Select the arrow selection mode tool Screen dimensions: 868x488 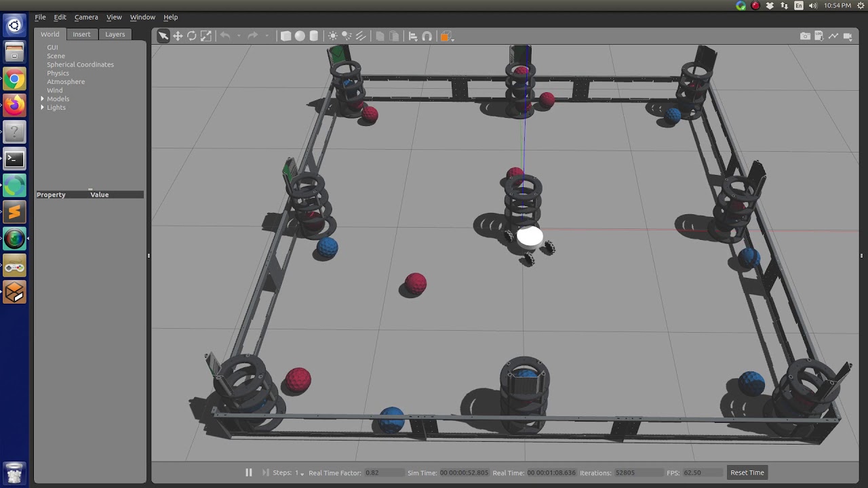(163, 36)
